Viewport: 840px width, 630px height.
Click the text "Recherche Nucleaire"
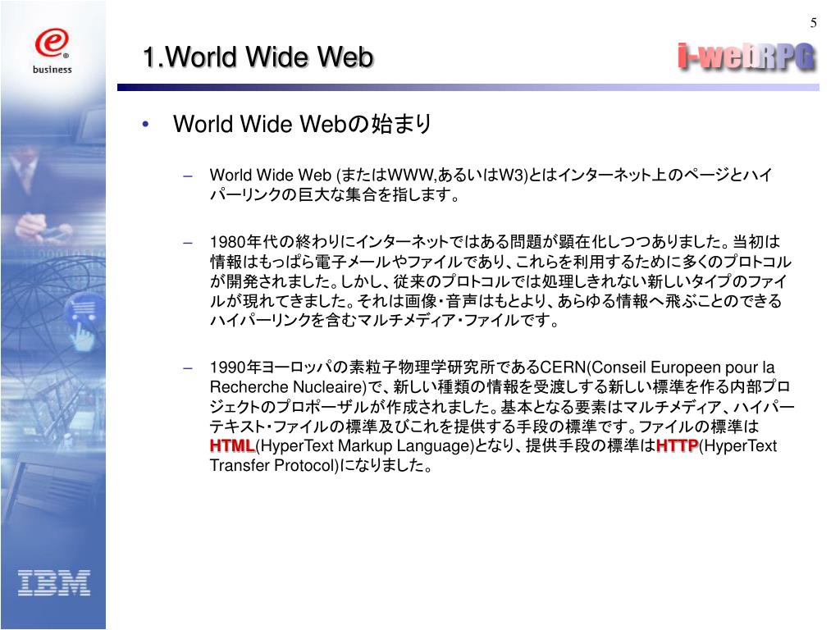pyautogui.click(x=286, y=387)
